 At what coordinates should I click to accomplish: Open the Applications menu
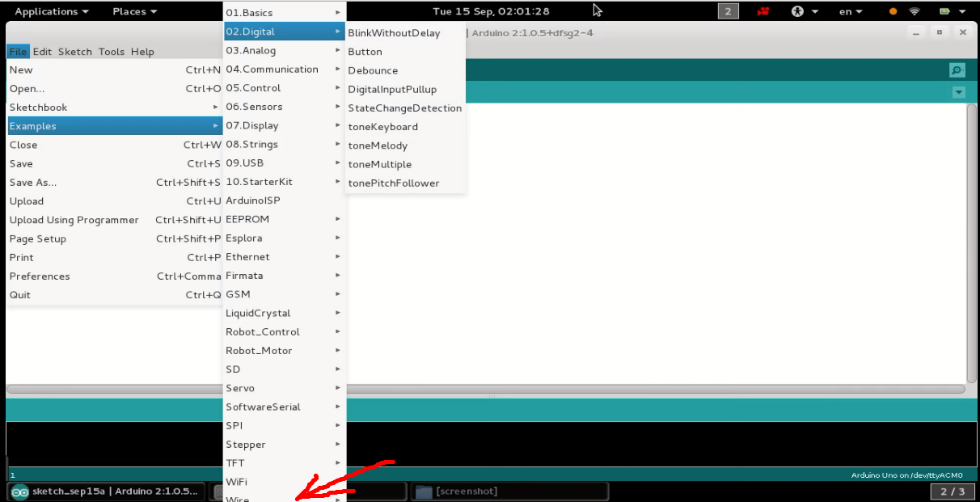52,11
